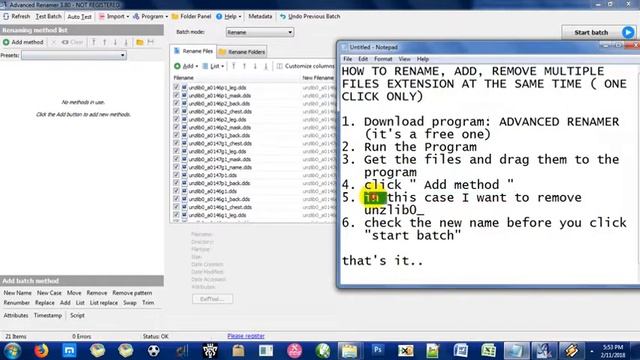This screenshot has height=360, width=640.
Task: Click the Refresh toolbar button
Action: [17, 16]
